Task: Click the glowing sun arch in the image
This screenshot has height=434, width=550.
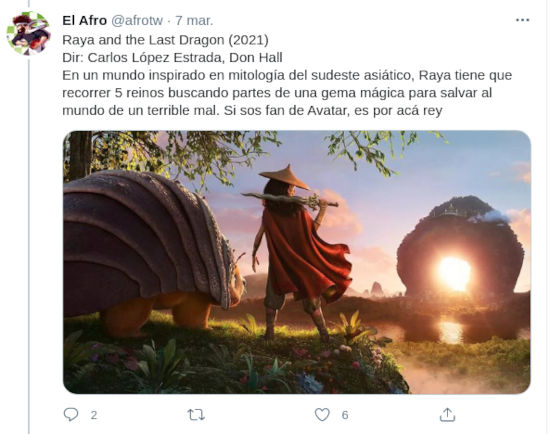Action: click(454, 274)
